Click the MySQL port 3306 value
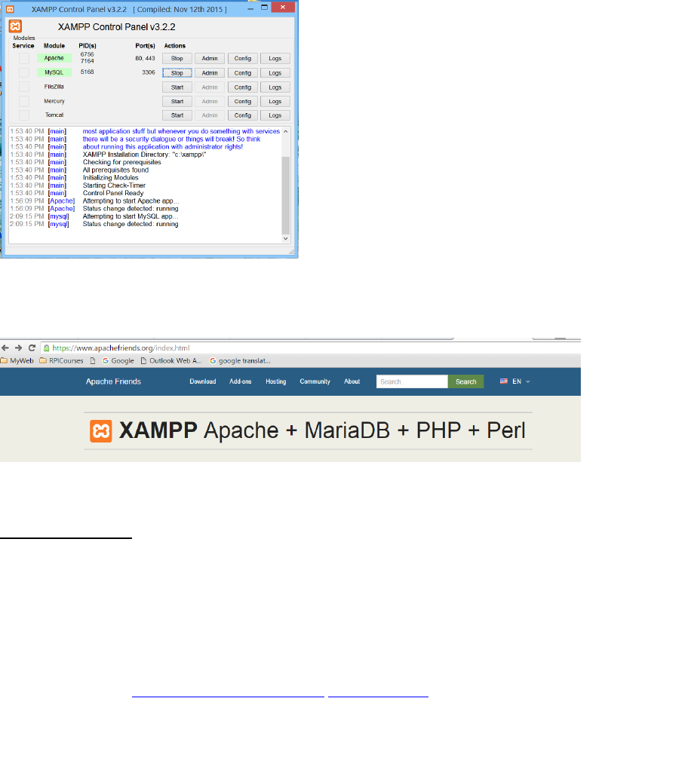This screenshot has width=700, height=784. point(149,72)
